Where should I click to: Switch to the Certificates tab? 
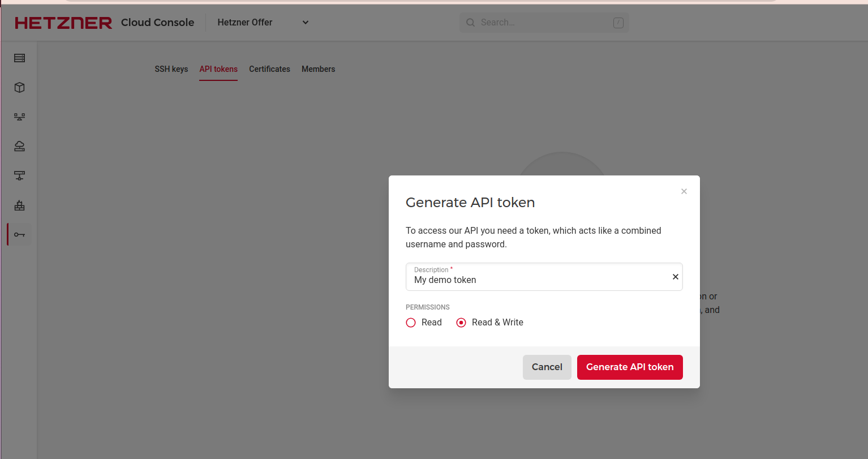(x=269, y=69)
